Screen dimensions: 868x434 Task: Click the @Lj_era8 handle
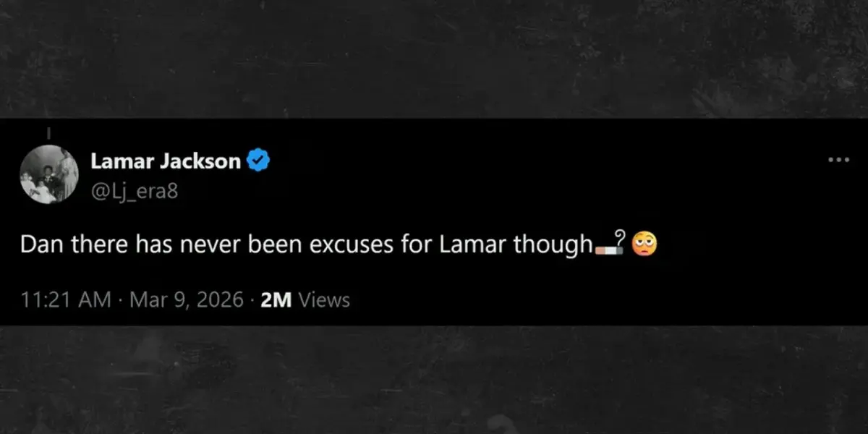click(134, 192)
